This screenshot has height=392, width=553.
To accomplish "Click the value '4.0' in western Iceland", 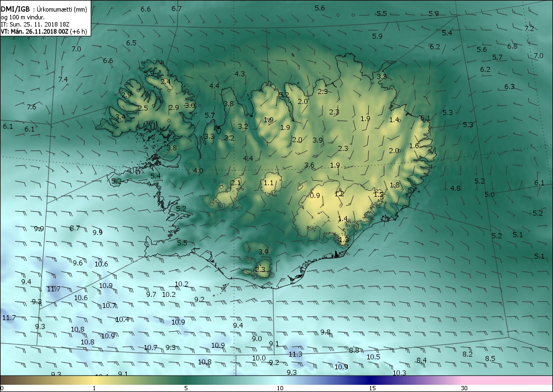I will pyautogui.click(x=198, y=171).
